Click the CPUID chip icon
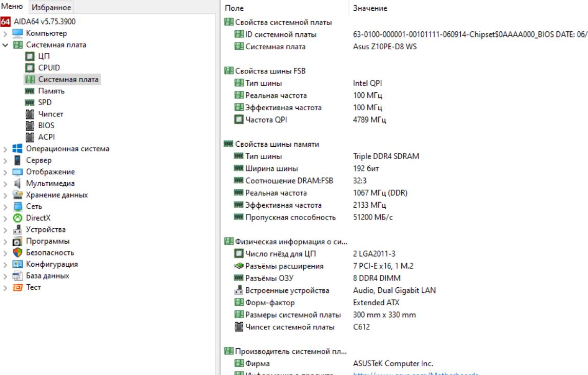 tap(30, 68)
